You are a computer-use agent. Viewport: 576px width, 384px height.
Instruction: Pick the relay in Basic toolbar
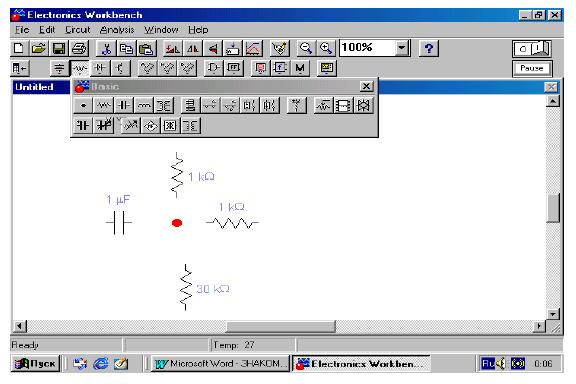190,106
